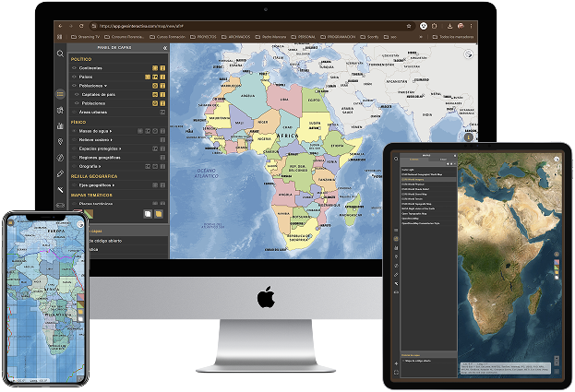Open the base maps icon in the desktop sidebar
The width and height of the screenshot is (575, 392).
60,111
